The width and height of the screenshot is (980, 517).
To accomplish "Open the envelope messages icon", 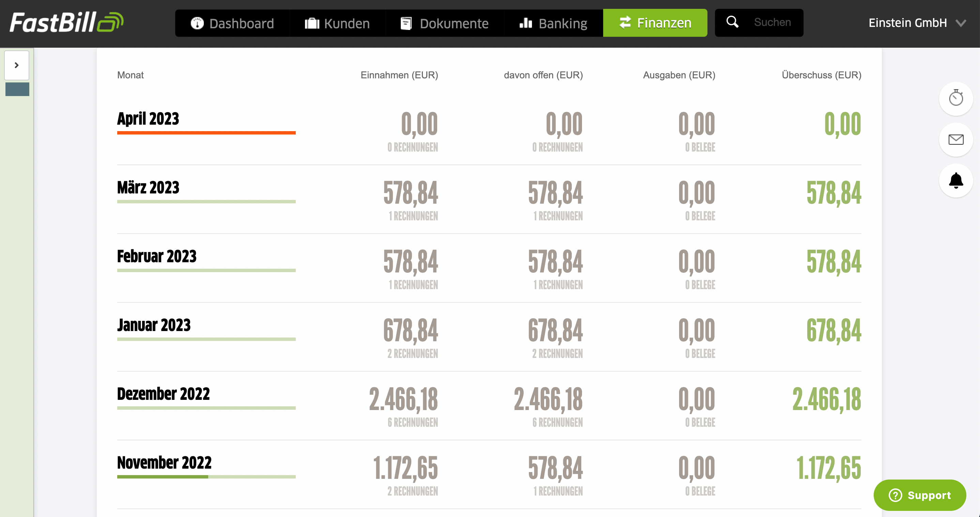I will tap(956, 140).
